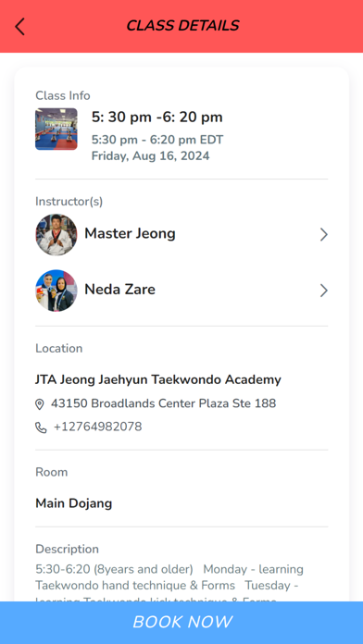Click the location pin icon
The image size is (363, 644).
click(40, 404)
